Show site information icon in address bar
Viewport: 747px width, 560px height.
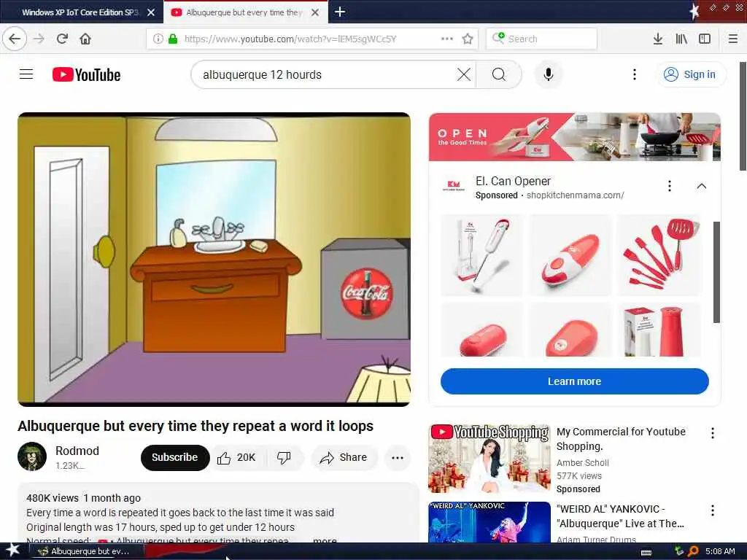[x=158, y=39]
